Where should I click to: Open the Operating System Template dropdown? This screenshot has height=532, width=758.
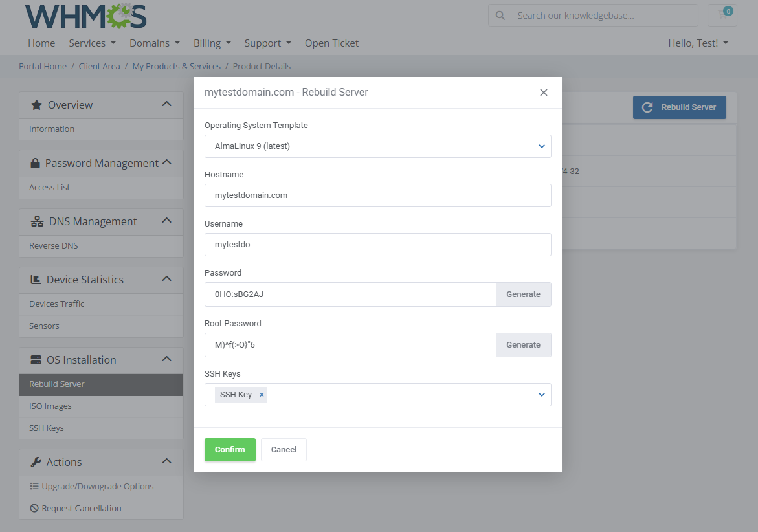pos(377,146)
